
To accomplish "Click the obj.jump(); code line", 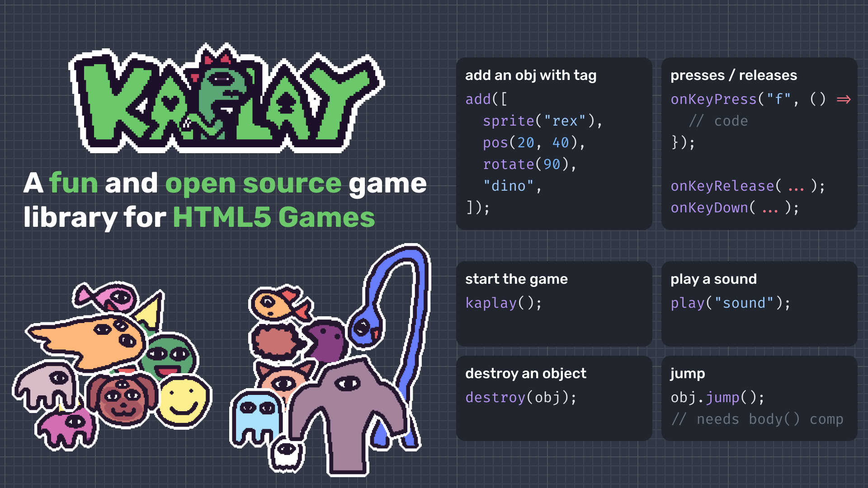I will click(718, 398).
